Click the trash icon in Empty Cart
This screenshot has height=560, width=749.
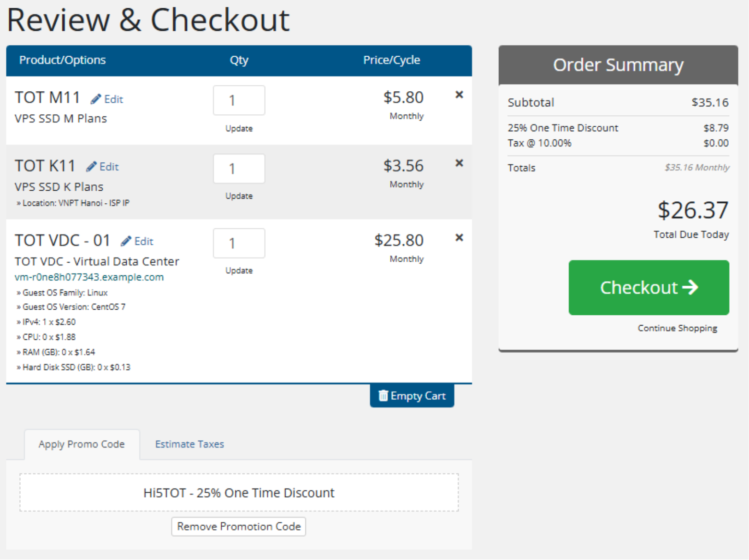383,395
